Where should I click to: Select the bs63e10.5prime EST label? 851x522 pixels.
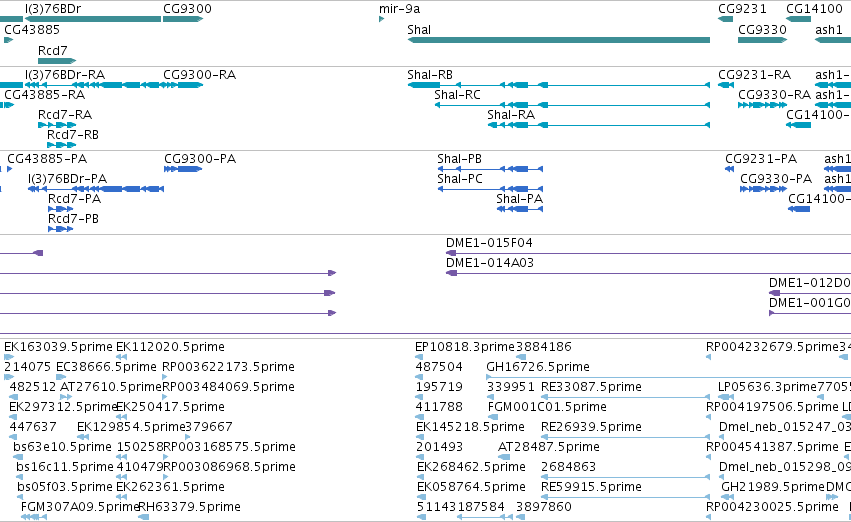pyautogui.click(x=62, y=447)
